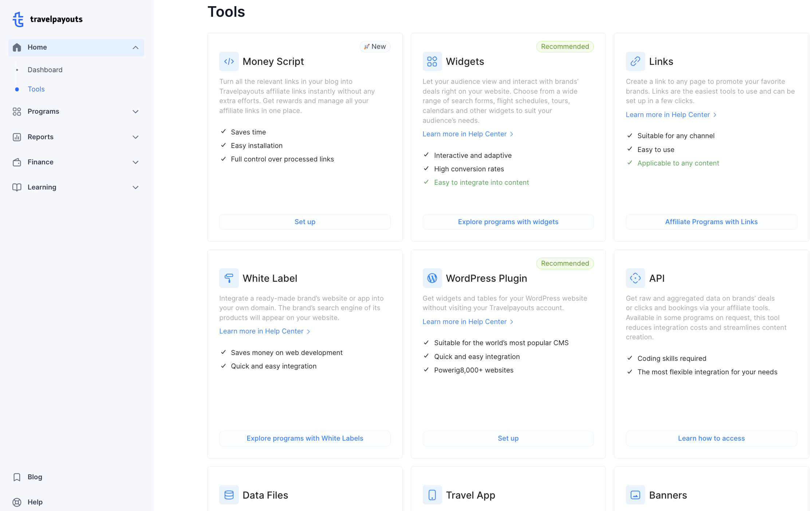
Task: Click Set up under Money Script
Action: 305,222
